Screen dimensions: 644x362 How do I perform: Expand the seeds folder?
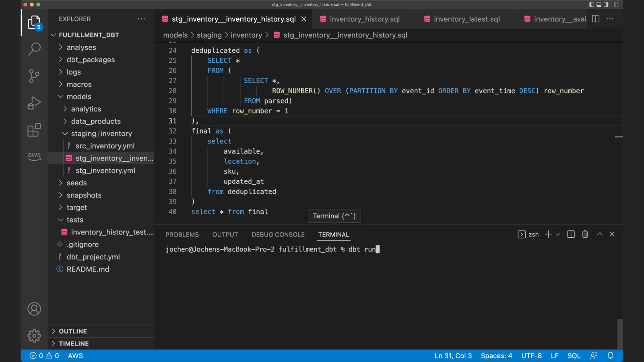pos(101,183)
